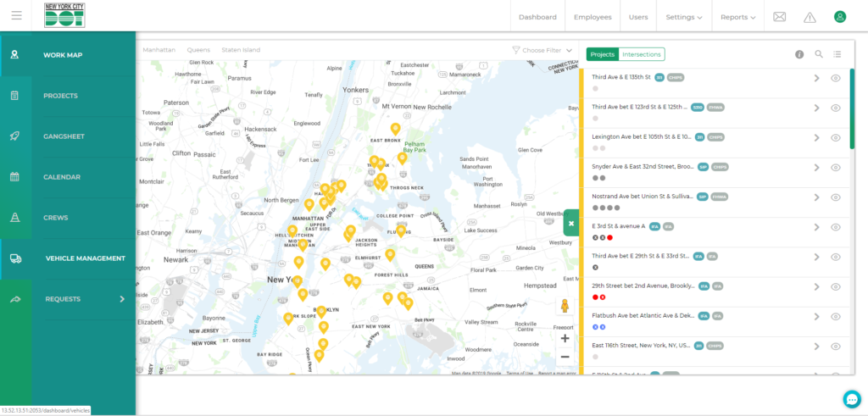Screen dimensions: 868x416
Task: Hide Flatbush Ave bet Atlantic Ave project
Action: tap(835, 316)
